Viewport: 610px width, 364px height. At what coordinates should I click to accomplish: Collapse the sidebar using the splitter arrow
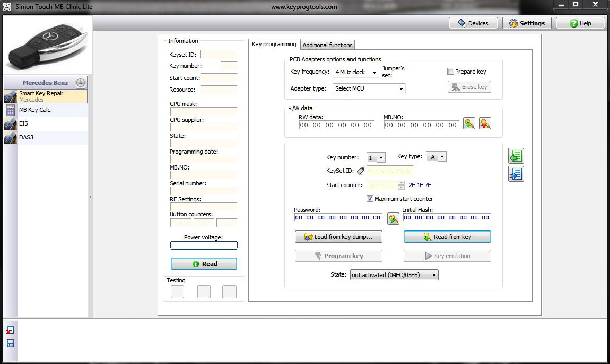pyautogui.click(x=91, y=197)
